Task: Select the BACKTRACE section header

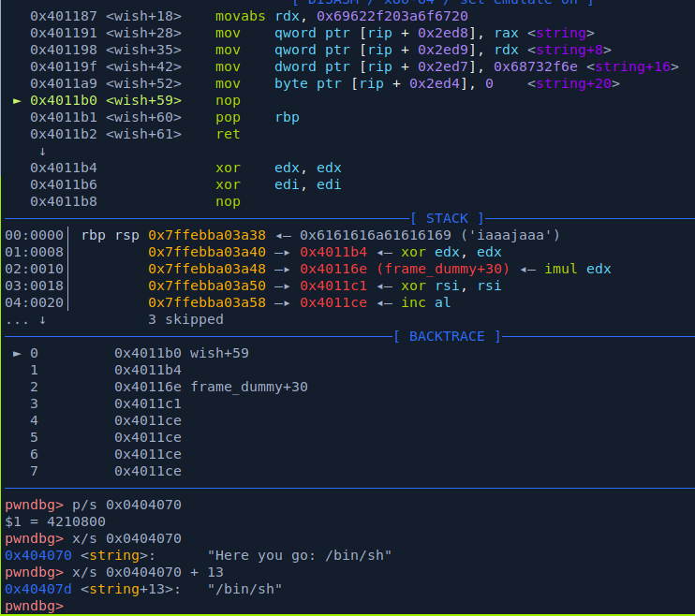Action: 445,336
